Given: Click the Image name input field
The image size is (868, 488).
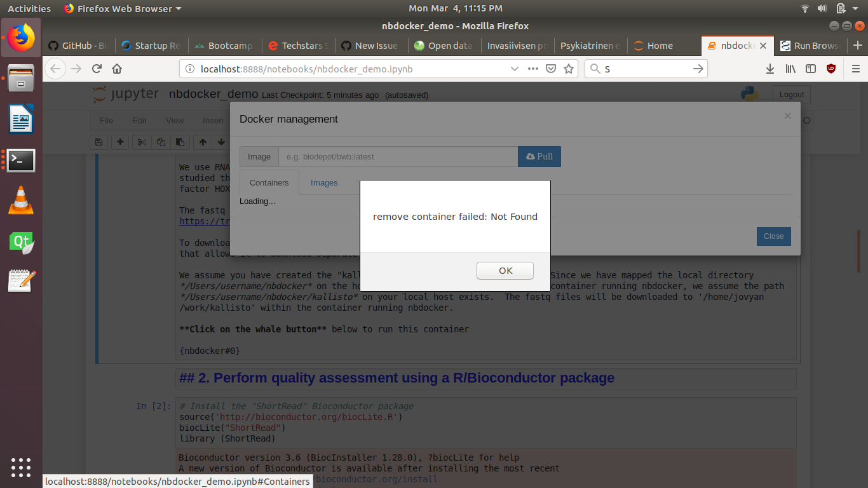Looking at the screenshot, I should point(398,156).
